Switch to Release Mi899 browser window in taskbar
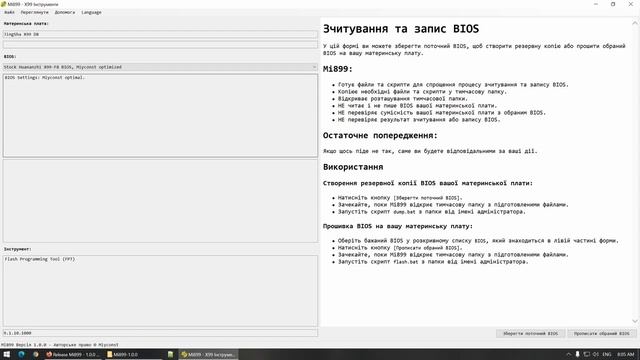Screen dimensions: 640x360 [73, 354]
